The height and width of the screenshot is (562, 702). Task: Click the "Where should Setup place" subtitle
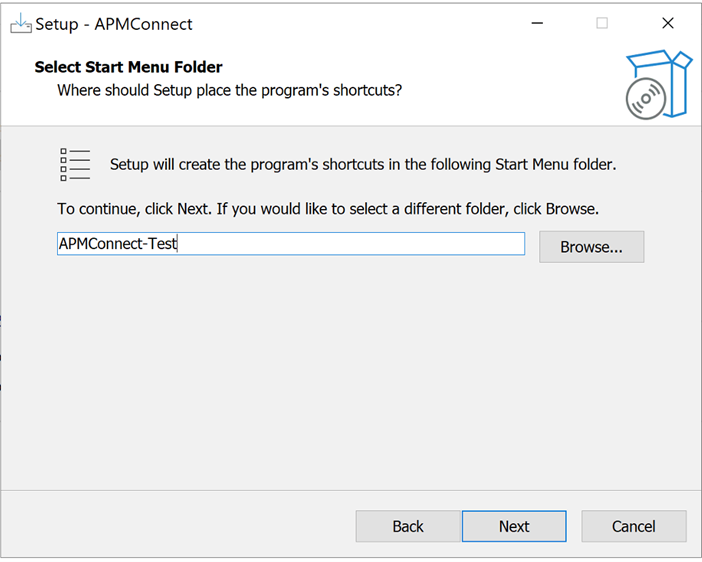pos(229,90)
